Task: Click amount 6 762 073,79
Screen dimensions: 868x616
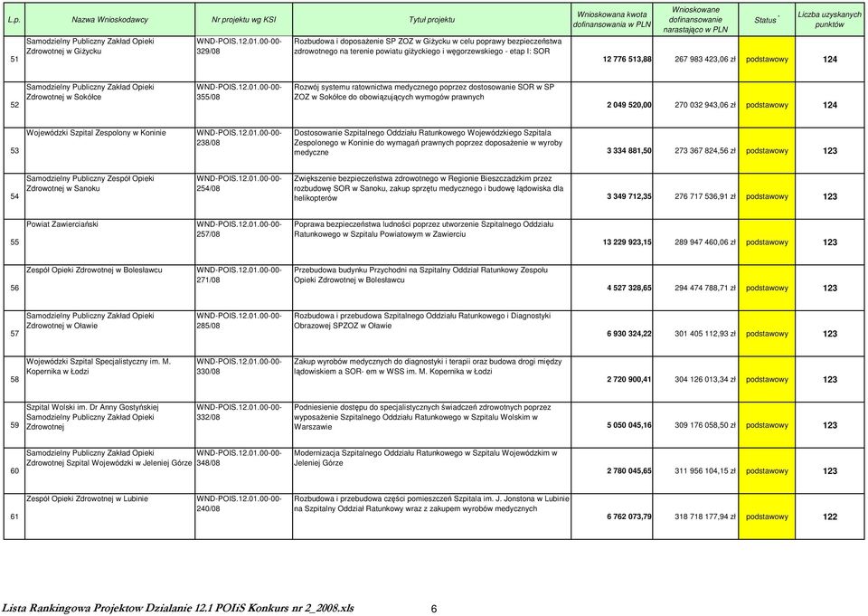Action: tap(629, 516)
